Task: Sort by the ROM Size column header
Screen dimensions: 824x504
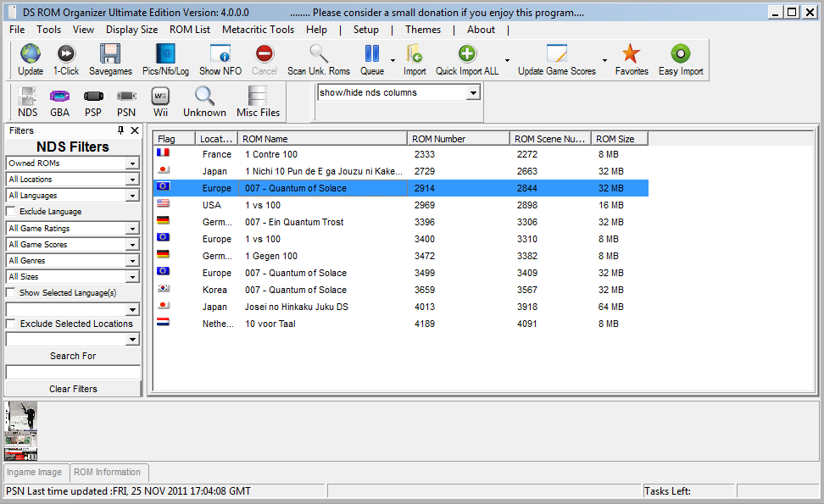Action: click(x=619, y=139)
